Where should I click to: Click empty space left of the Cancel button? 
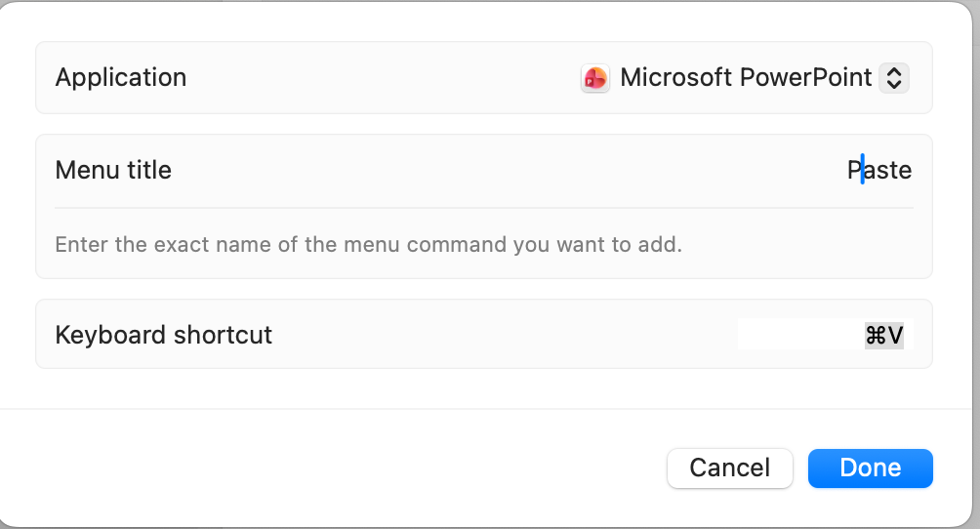390,468
